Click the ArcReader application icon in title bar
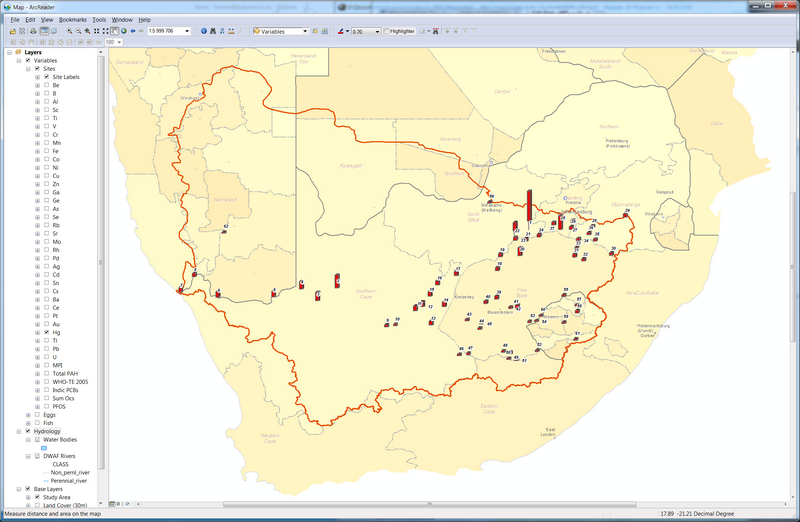800x522 pixels. [x=7, y=7]
